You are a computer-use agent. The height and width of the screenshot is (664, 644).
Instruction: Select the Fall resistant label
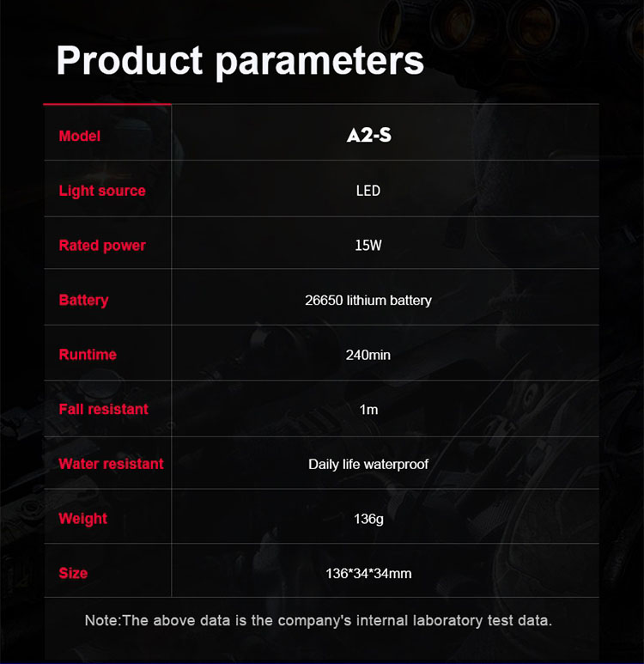[x=103, y=409]
